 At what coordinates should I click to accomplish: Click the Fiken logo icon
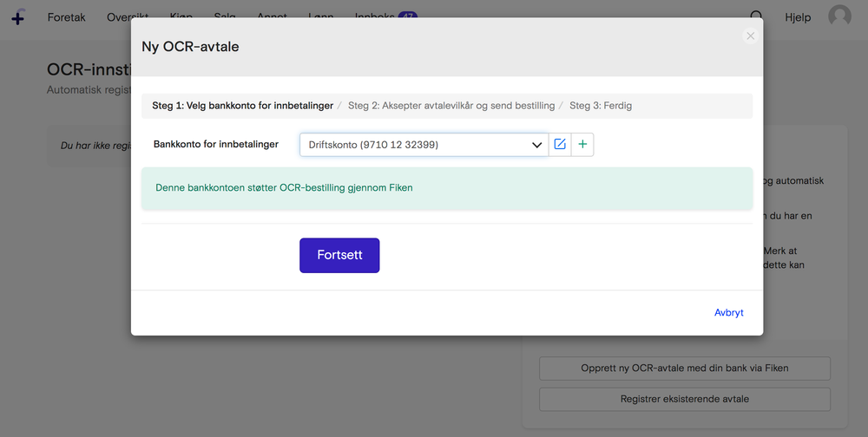tap(17, 16)
